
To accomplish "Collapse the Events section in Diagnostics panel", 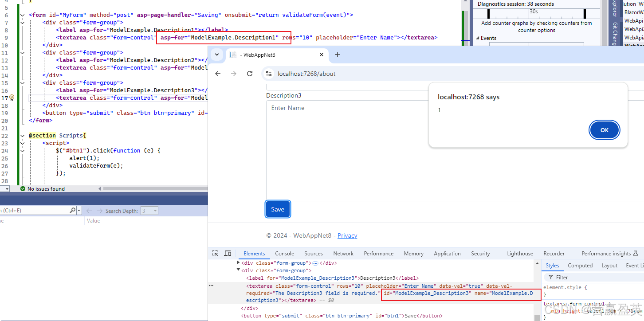I will coord(478,38).
